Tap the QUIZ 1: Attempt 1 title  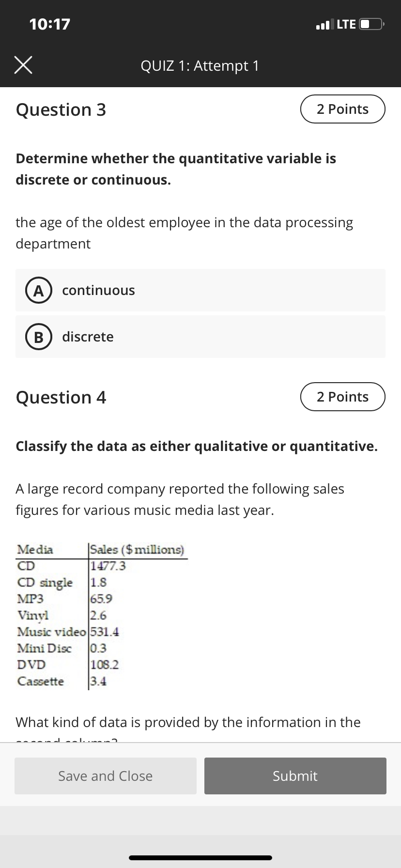[x=200, y=65]
